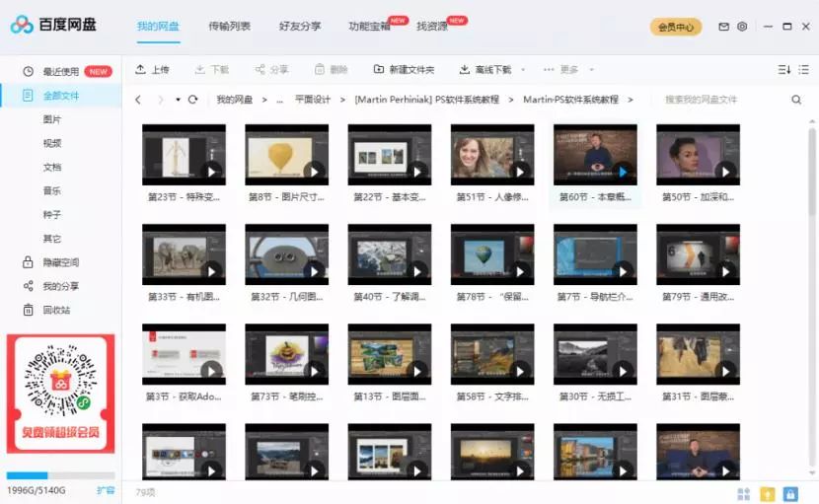Image resolution: width=819 pixels, height=504 pixels.
Task: Click the QR code membership promo banner
Action: [x=60, y=394]
